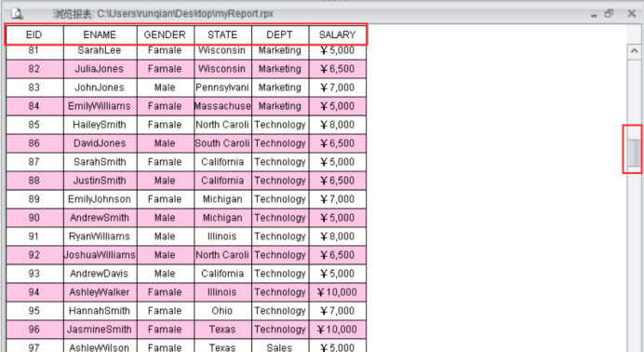Click EID cell 85
This screenshot has height=352, width=644.
click(34, 125)
